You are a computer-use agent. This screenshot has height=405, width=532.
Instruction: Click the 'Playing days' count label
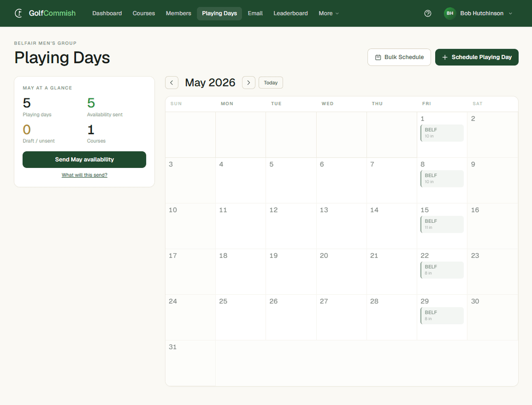(37, 115)
